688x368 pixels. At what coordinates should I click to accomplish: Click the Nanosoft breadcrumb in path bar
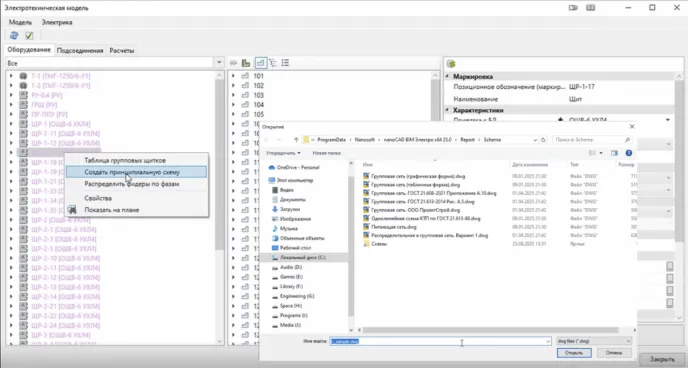tap(365, 140)
